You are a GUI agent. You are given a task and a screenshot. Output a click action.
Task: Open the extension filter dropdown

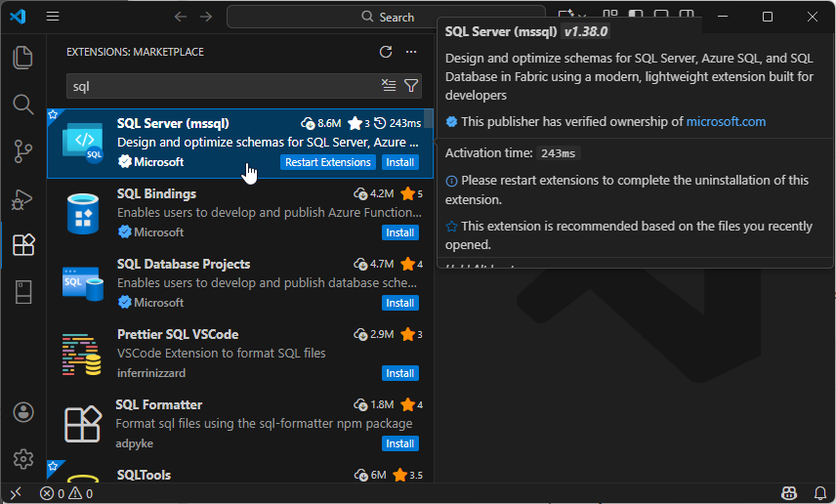tap(411, 86)
